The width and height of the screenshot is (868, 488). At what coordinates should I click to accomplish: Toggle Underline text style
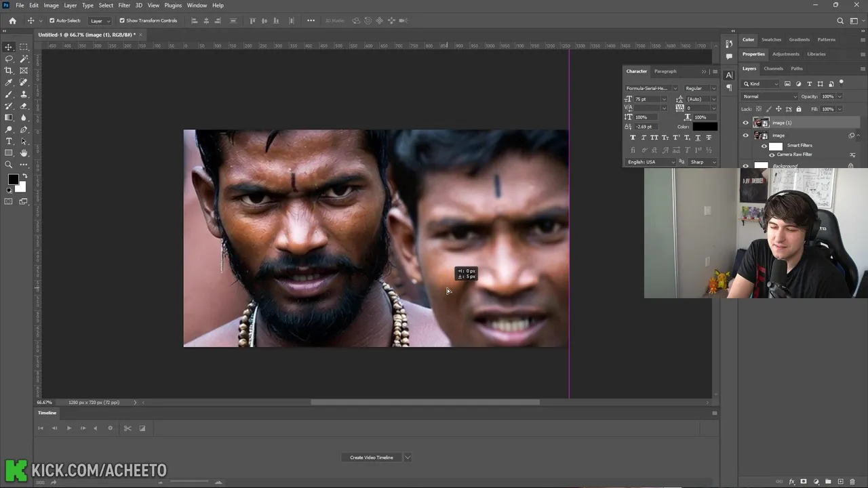(697, 138)
